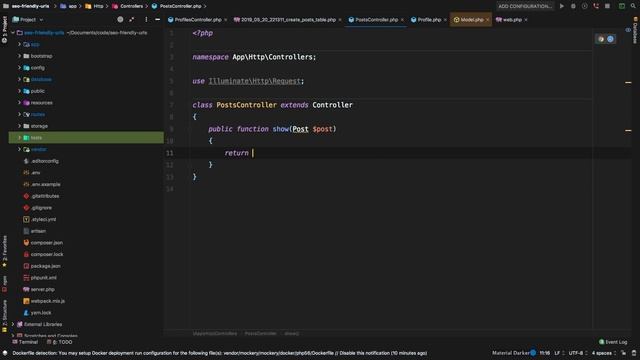The width and height of the screenshot is (640, 360).
Task: Run the current configuration with play icon
Action: pyautogui.click(x=562, y=6)
